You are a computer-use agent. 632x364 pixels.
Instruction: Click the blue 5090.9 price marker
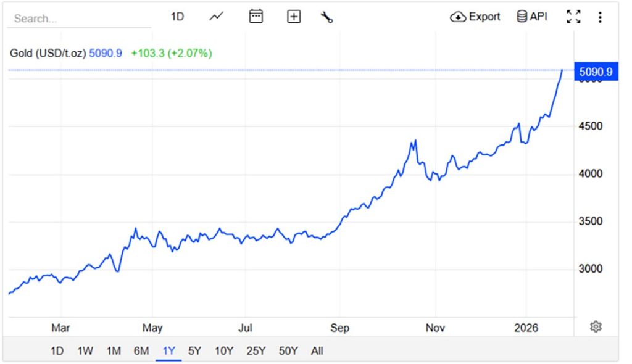click(596, 72)
